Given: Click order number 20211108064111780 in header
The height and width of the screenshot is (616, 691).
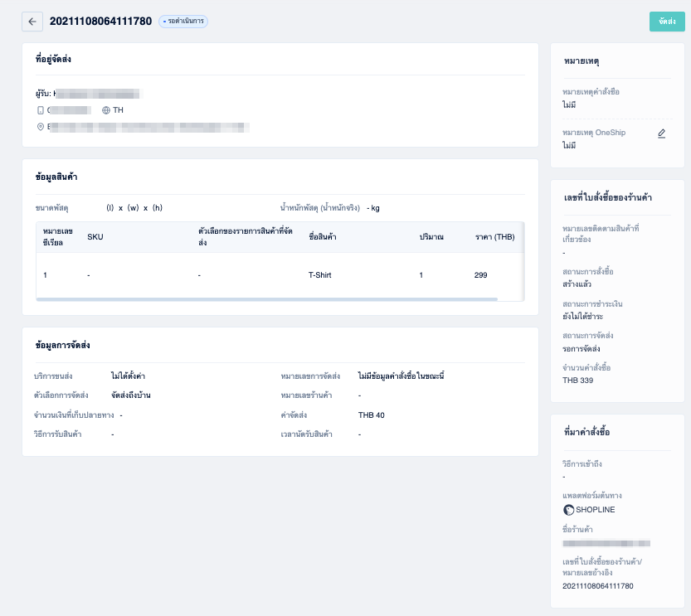Looking at the screenshot, I should coord(100,21).
